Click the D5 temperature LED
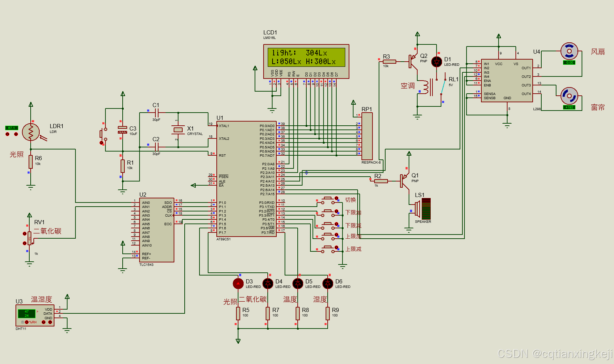Viewport: 614px width, 364px height. point(298,283)
